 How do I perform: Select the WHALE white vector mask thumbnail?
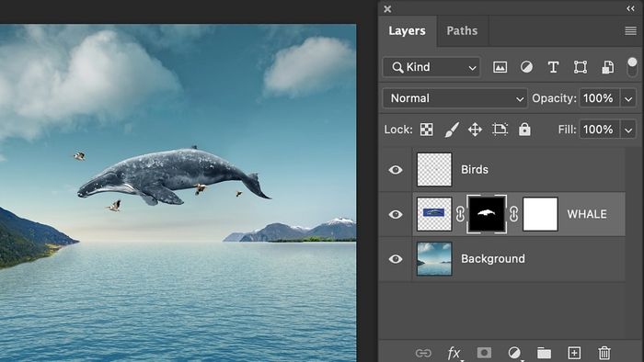[540, 214]
